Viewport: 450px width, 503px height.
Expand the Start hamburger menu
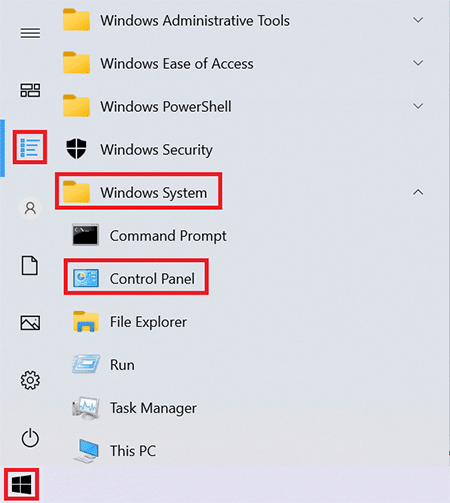pyautogui.click(x=30, y=33)
